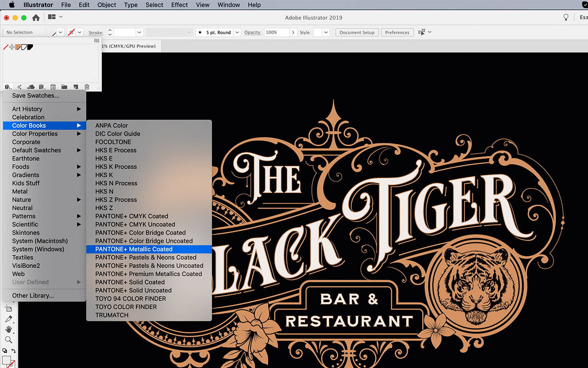Screen dimensions: 588x368
Task: Expand the Art History submenu
Action: (44, 109)
